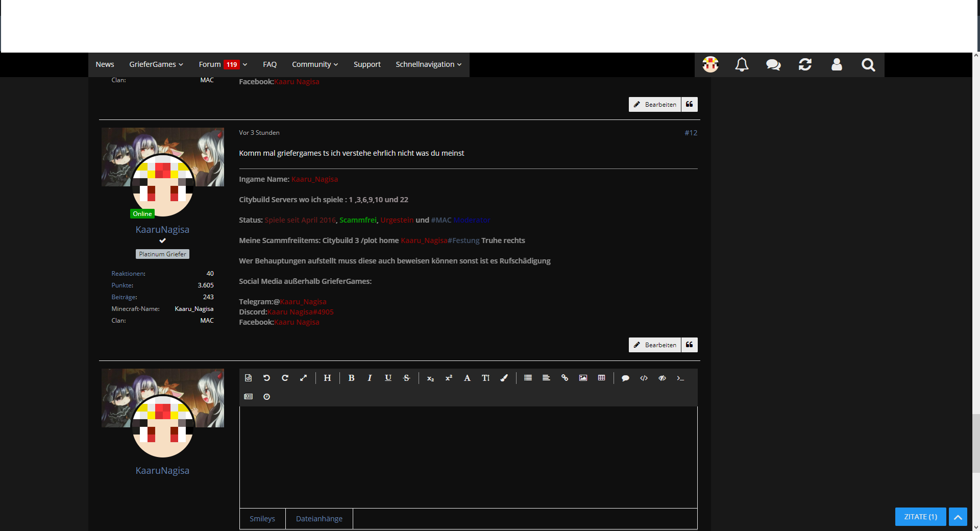Expand the Community dropdown menu
The width and height of the screenshot is (980, 531).
pyautogui.click(x=315, y=64)
